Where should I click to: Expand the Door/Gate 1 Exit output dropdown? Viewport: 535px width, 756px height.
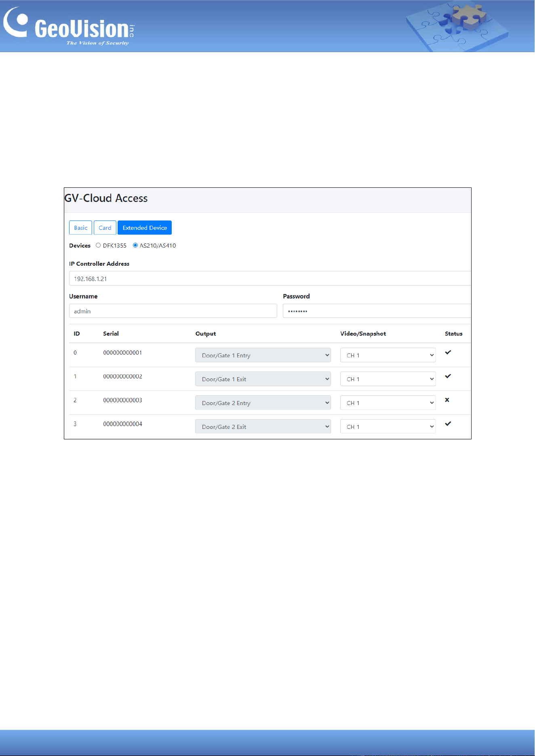[263, 379]
